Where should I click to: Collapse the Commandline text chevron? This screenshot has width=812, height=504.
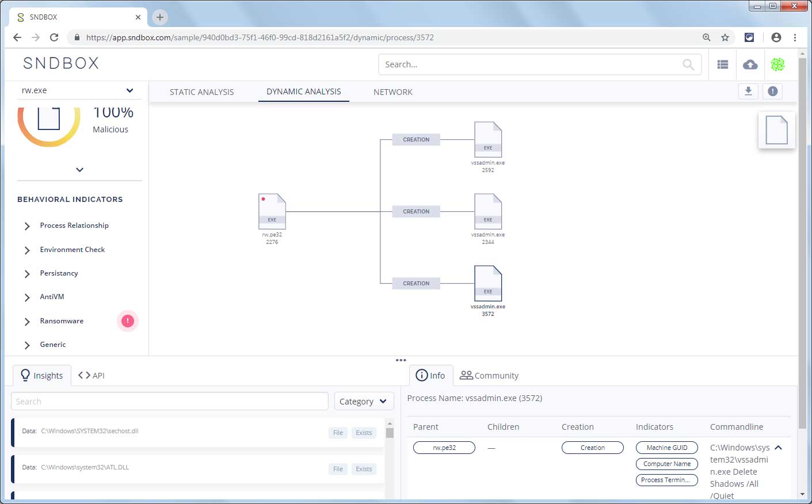779,448
